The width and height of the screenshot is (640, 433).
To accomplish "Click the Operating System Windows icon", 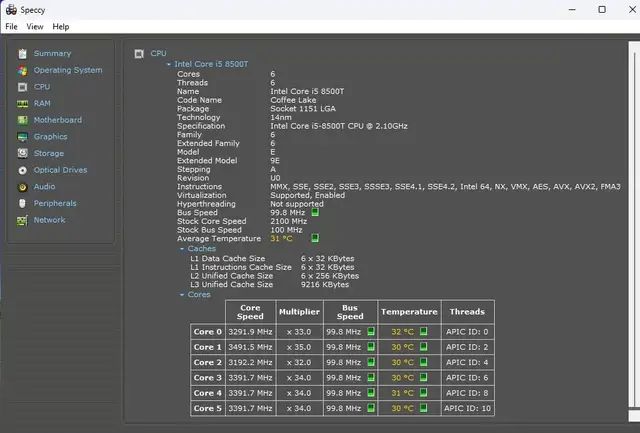I will click(22, 70).
